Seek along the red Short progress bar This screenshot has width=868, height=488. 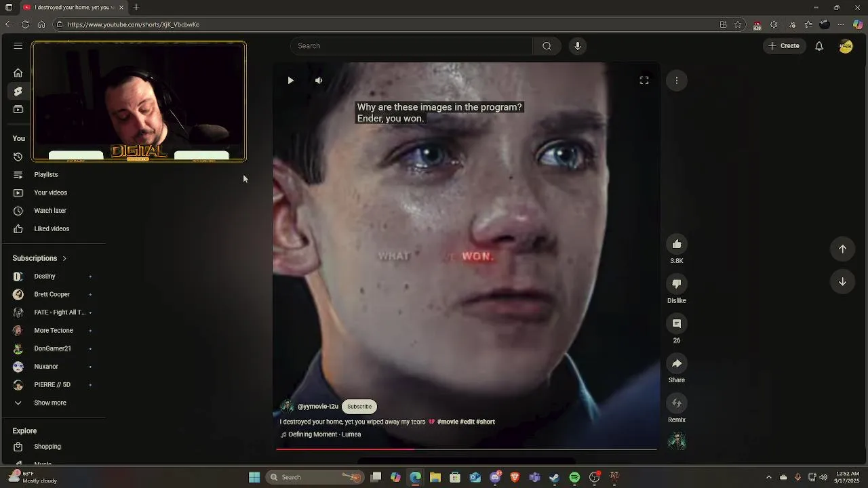click(x=466, y=449)
